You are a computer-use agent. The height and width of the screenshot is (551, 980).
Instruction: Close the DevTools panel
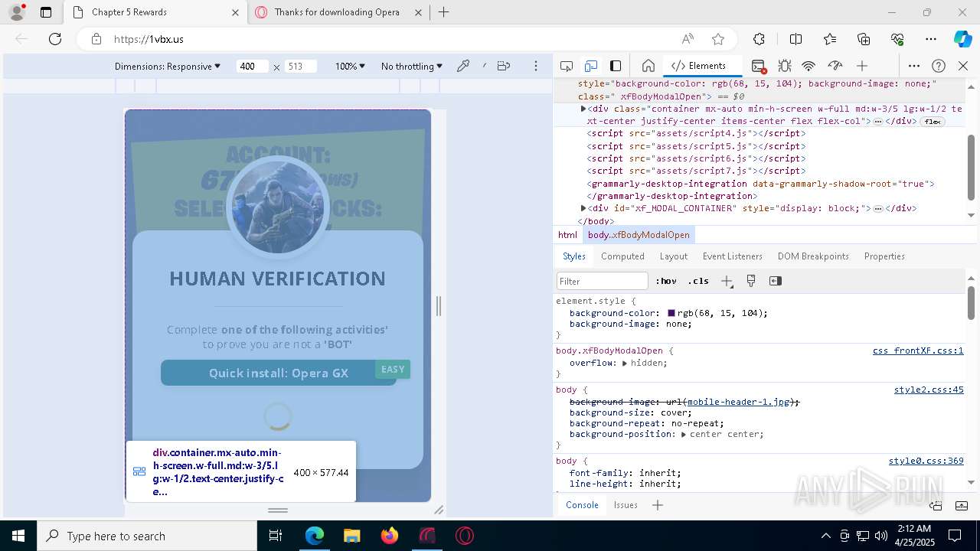tap(963, 66)
